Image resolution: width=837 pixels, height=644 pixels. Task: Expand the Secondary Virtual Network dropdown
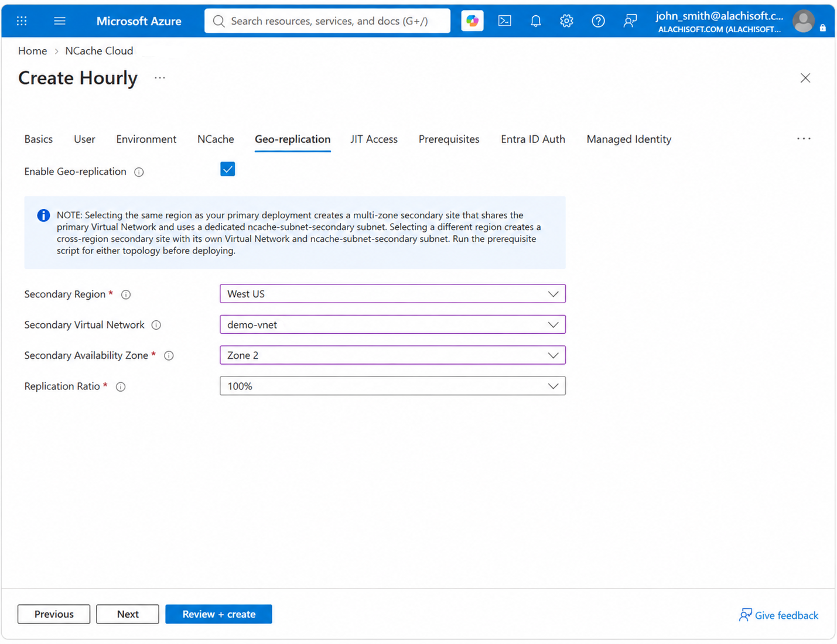click(392, 324)
